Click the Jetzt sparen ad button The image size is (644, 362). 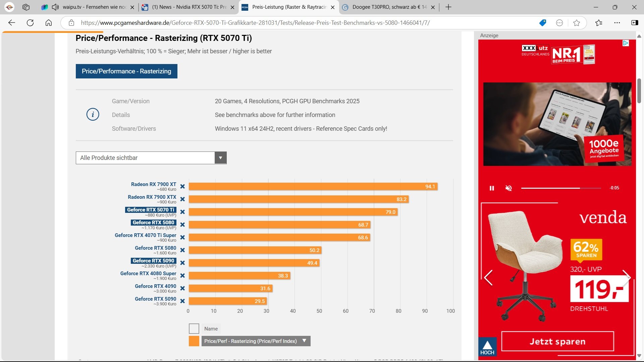(x=557, y=342)
